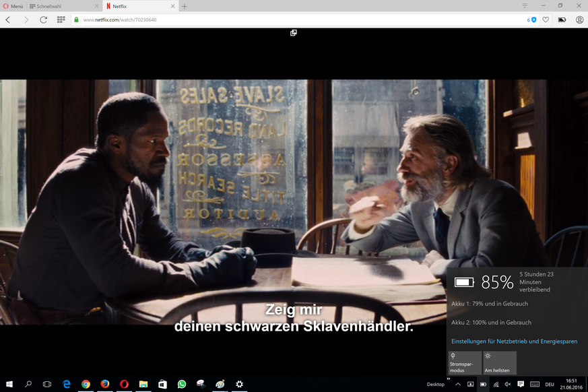Click muted volume tray icon
Viewport: 588px width, 392px height.
(x=508, y=384)
